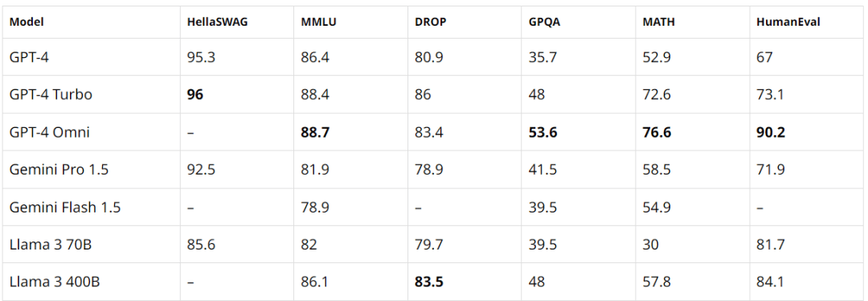868x301 pixels.
Task: Select the bold 53.6 GPQA score
Action: coord(543,132)
